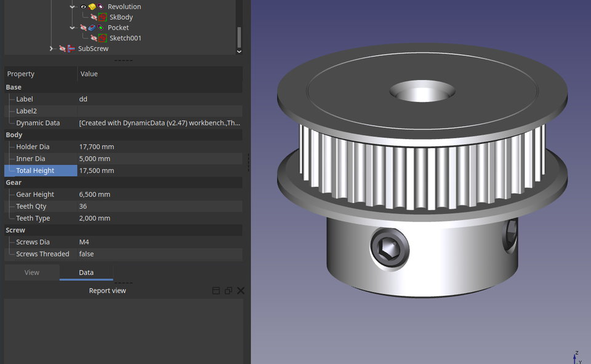
Task: Close the Report view panel
Action: point(240,290)
